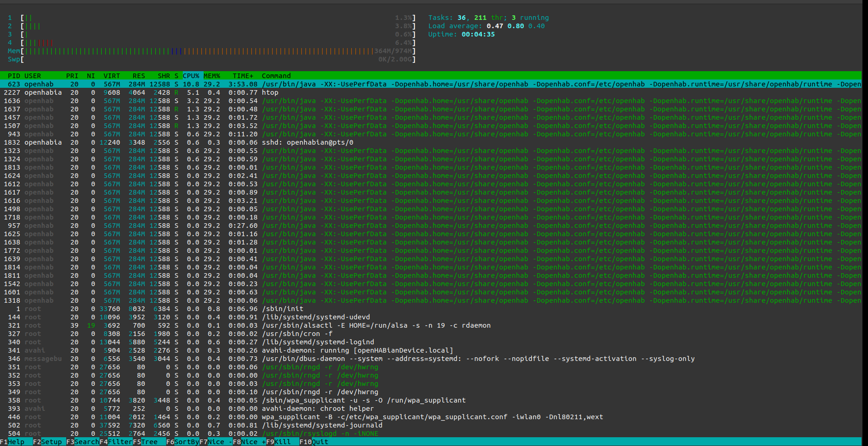Image resolution: width=868 pixels, height=446 pixels.
Task: Click the NI column header
Action: 91,76
